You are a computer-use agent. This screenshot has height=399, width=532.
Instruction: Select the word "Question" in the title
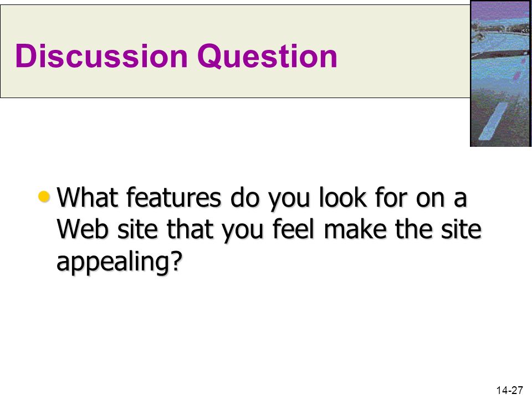[x=267, y=56]
